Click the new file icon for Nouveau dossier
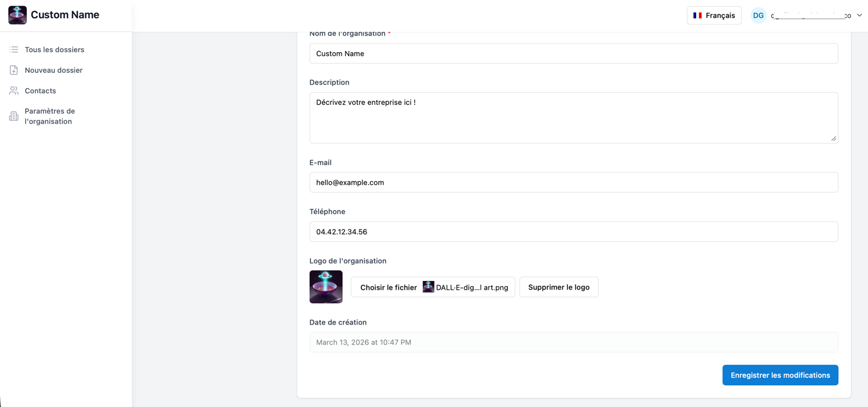Image resolution: width=868 pixels, height=407 pixels. [x=14, y=70]
